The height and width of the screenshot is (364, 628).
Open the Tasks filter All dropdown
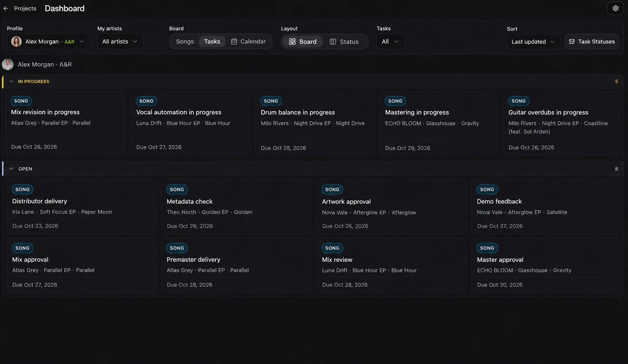(x=390, y=42)
